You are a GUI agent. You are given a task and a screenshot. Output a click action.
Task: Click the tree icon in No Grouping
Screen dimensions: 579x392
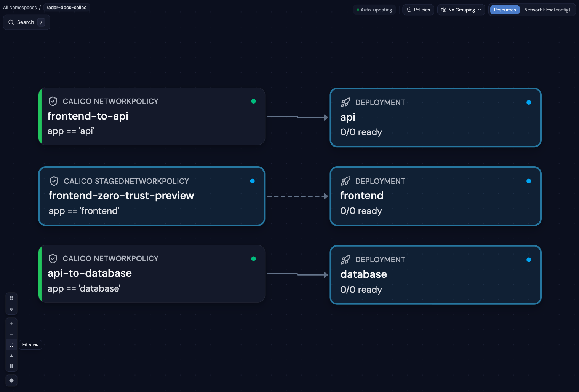(443, 10)
